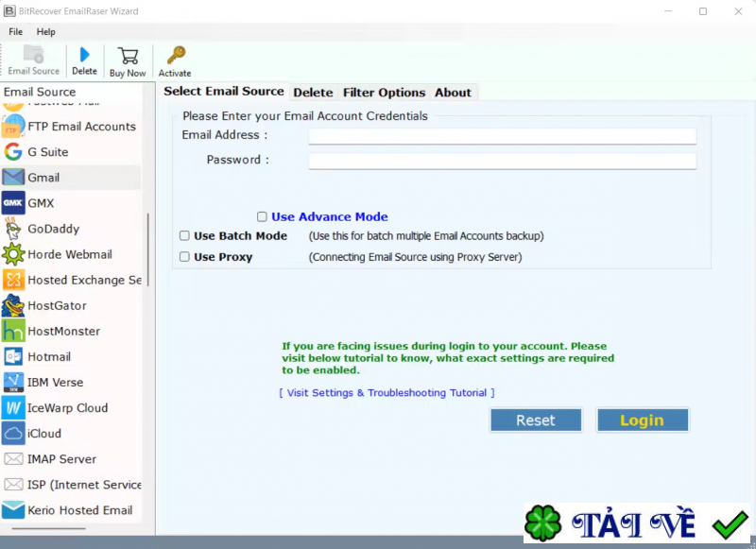This screenshot has height=549, width=756.
Task: Select the Hotmail text entry
Action: click(49, 356)
